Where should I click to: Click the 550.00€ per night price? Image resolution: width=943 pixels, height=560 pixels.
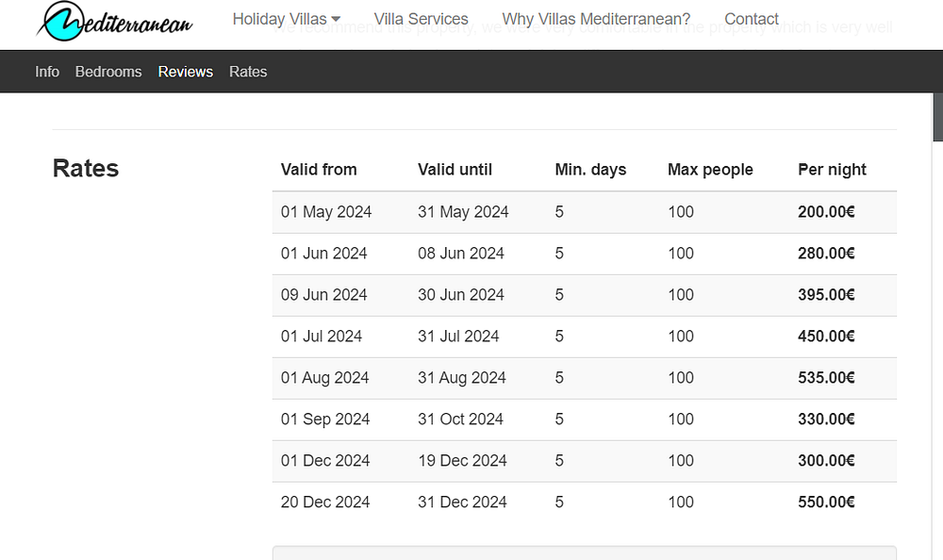[x=826, y=502]
